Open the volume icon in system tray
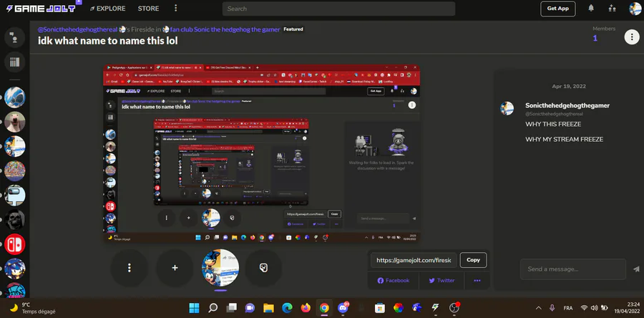Screen dimensions: 644x318 [594, 308]
